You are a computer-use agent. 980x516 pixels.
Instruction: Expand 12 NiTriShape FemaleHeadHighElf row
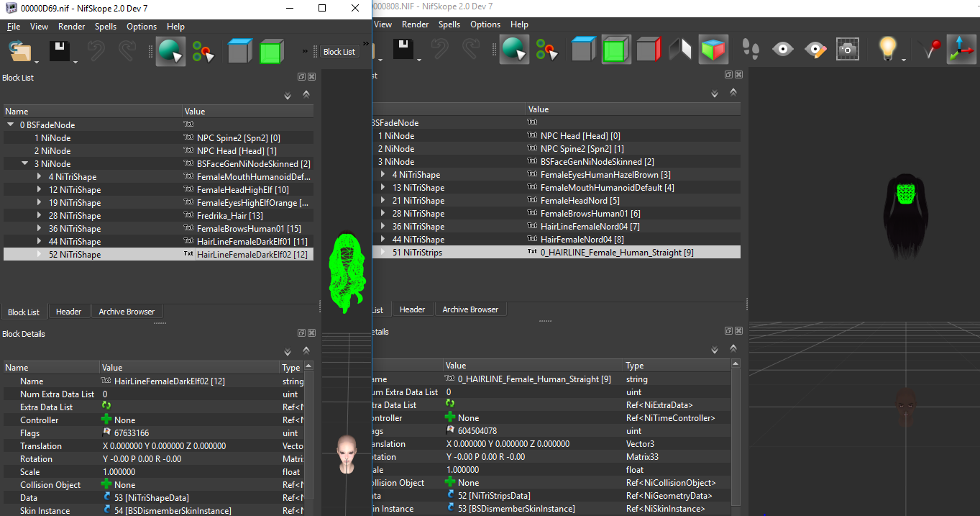point(40,189)
